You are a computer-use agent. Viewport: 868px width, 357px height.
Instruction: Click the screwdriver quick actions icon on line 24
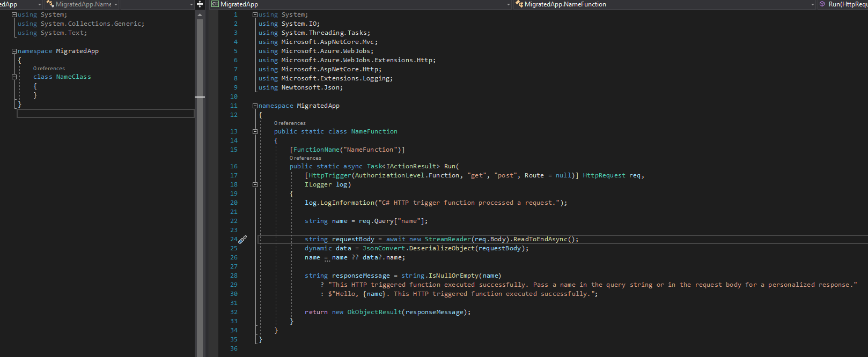pos(242,240)
